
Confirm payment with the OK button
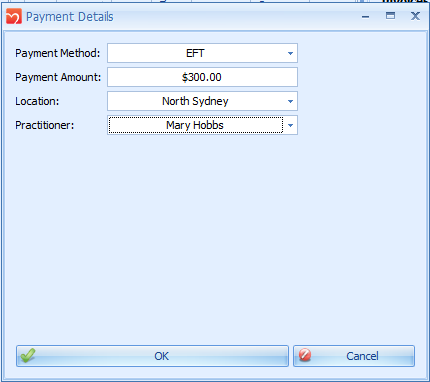(x=152, y=356)
